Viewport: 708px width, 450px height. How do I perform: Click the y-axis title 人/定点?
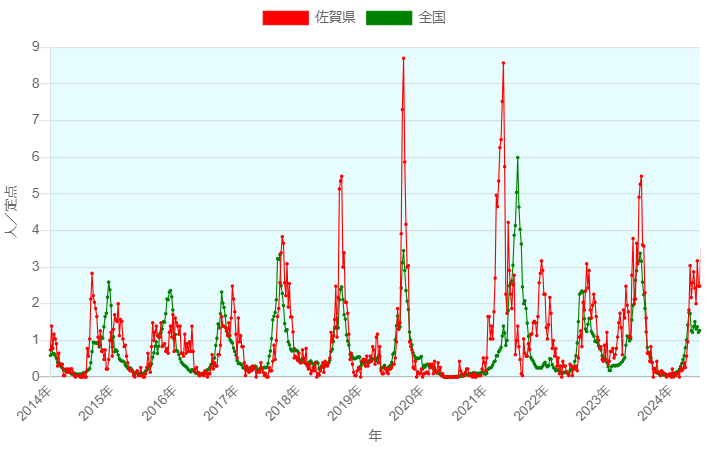click(x=12, y=211)
